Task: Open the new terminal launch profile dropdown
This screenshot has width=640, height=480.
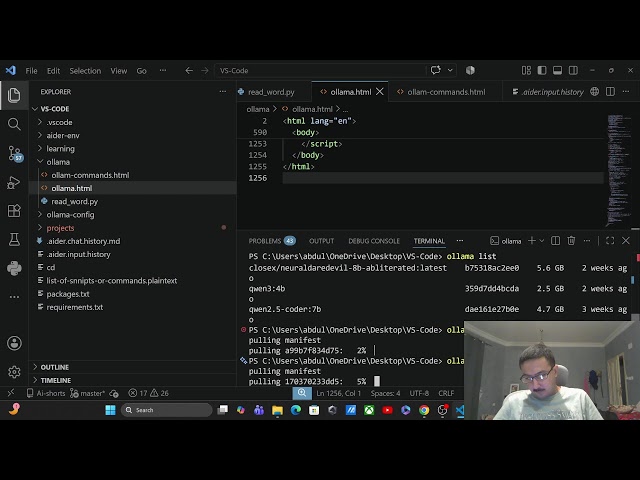Action: click(542, 241)
